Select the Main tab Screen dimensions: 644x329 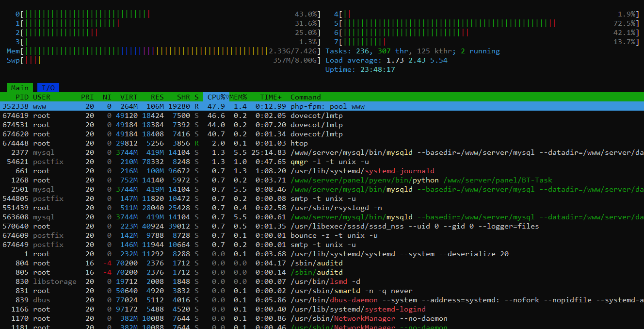(x=20, y=88)
